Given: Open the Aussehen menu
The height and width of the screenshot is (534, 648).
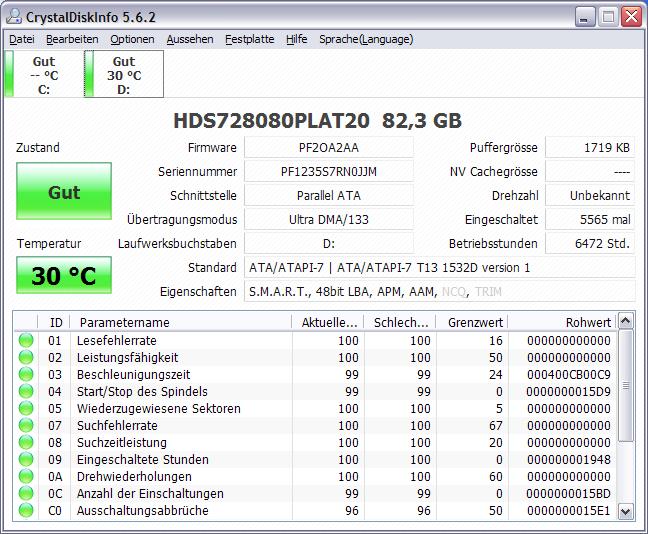Looking at the screenshot, I should click(x=190, y=39).
